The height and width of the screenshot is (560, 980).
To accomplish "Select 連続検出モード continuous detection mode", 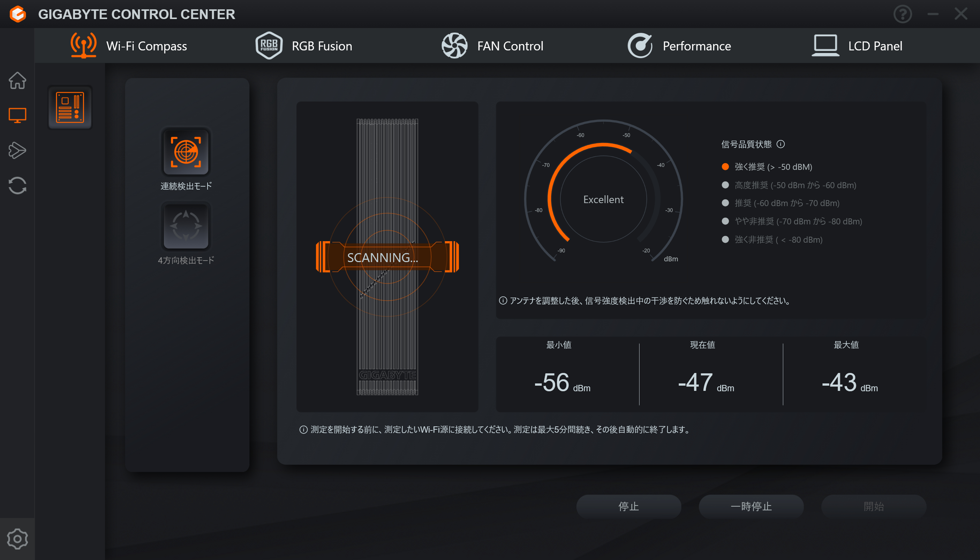I will pyautogui.click(x=186, y=152).
